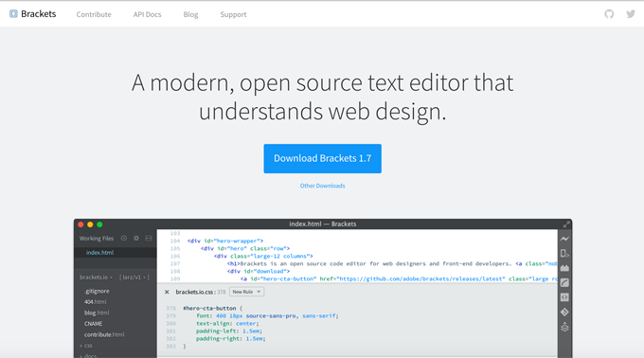
Task: Click the Live Preview lightning bolt icon
Action: tap(564, 239)
